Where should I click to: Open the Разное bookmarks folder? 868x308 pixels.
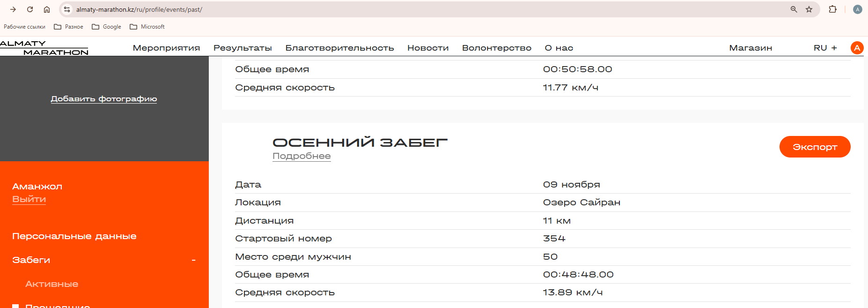click(x=69, y=27)
